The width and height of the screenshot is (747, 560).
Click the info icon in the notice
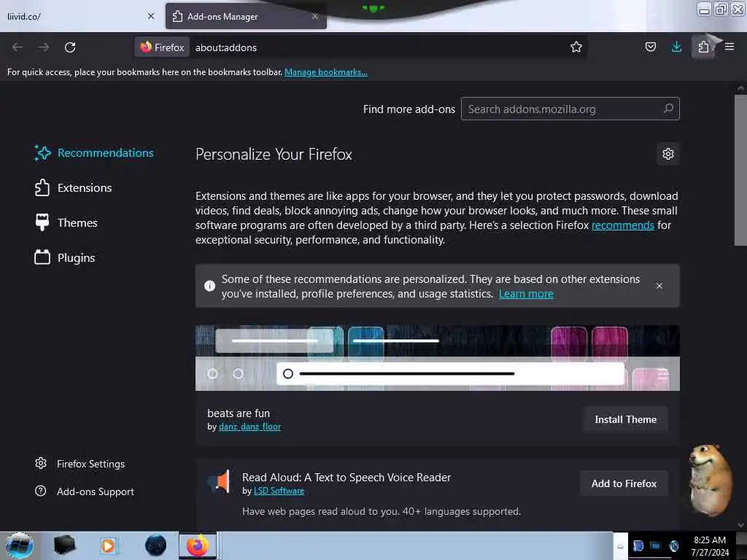pos(209,286)
